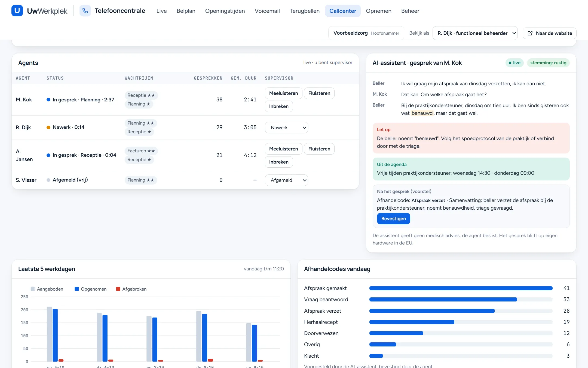This screenshot has width=588, height=368.
Task: Click the Voorbeeldzorg Hoofdnummer selector
Action: point(366,33)
